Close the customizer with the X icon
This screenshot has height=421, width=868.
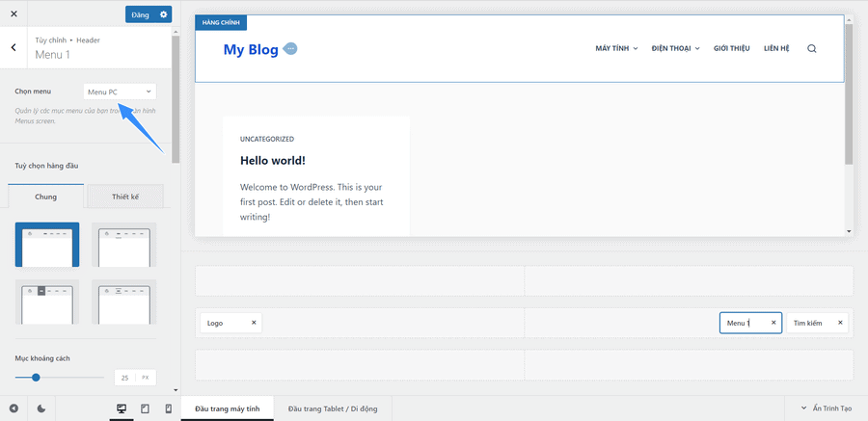[14, 13]
